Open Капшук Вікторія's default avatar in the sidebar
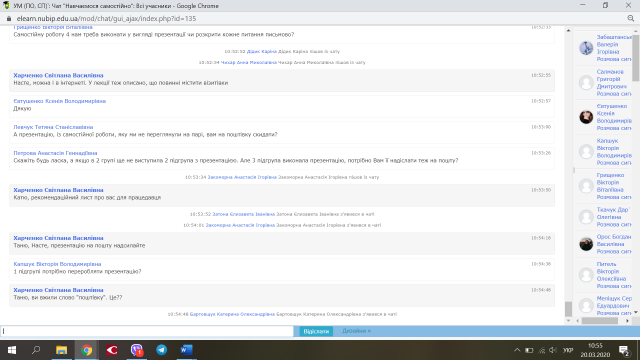 click(x=586, y=151)
